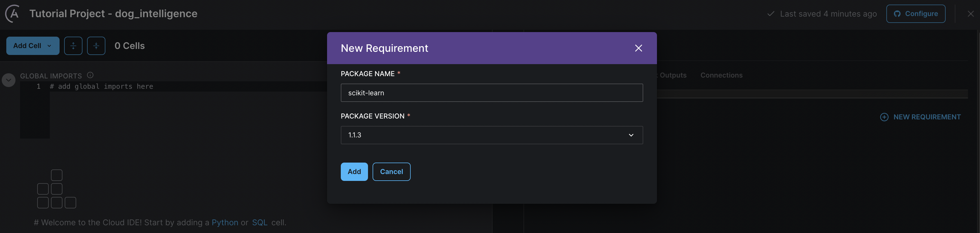The image size is (980, 233).
Task: Collapse the Global Imports section
Action: (x=9, y=80)
